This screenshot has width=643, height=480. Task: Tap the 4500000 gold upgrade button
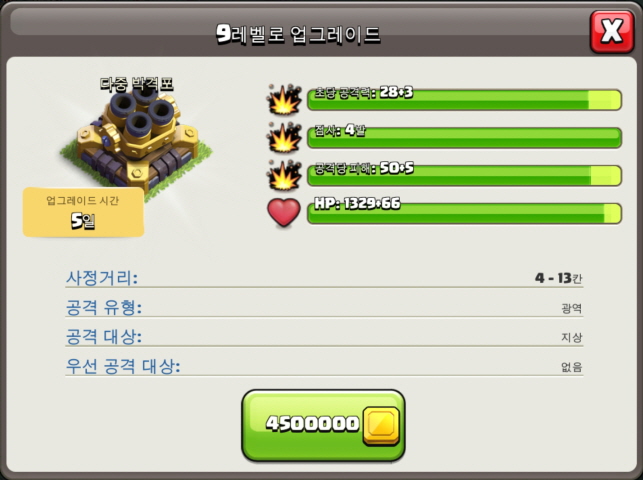click(323, 425)
